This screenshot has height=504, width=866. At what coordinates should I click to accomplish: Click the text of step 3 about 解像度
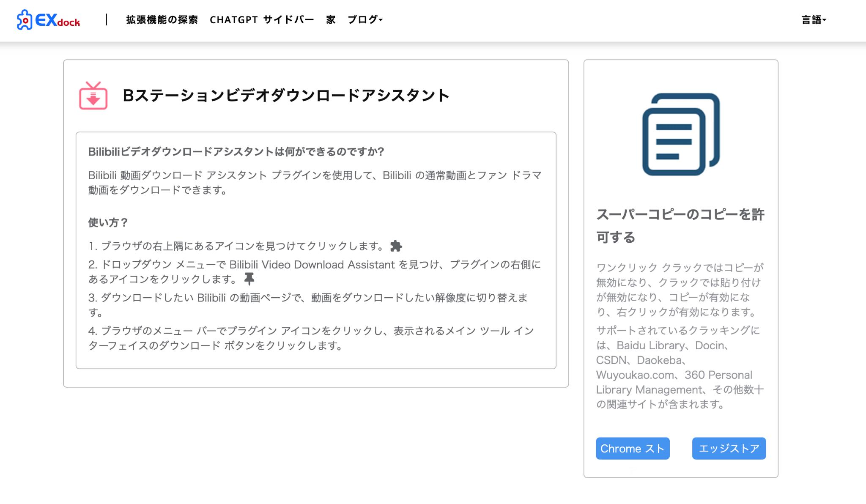pyautogui.click(x=308, y=305)
